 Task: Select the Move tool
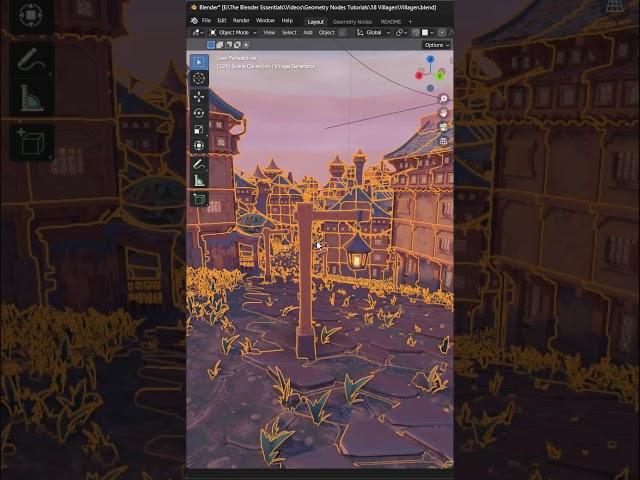pyautogui.click(x=199, y=97)
